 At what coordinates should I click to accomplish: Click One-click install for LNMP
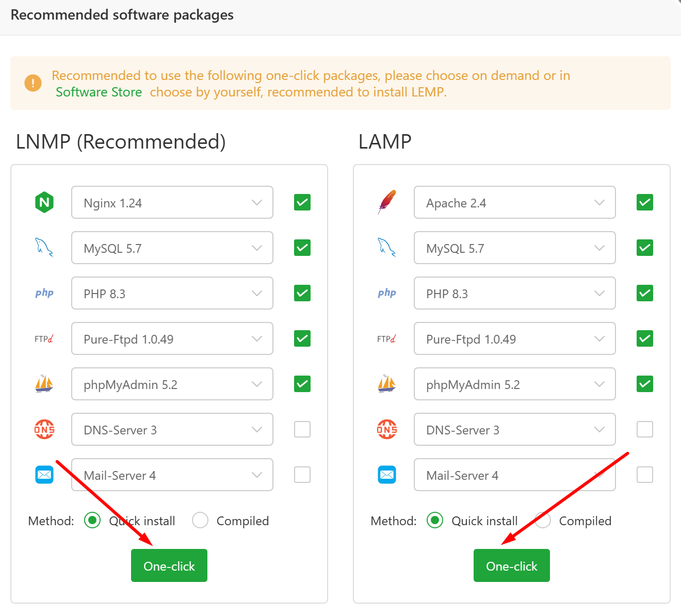tap(169, 565)
